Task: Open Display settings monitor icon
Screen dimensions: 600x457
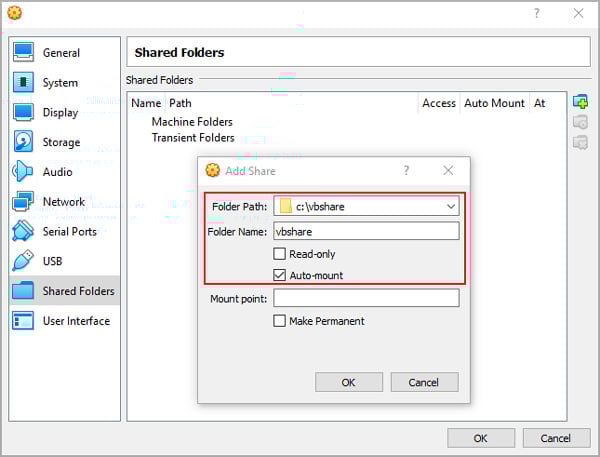Action: coord(23,112)
